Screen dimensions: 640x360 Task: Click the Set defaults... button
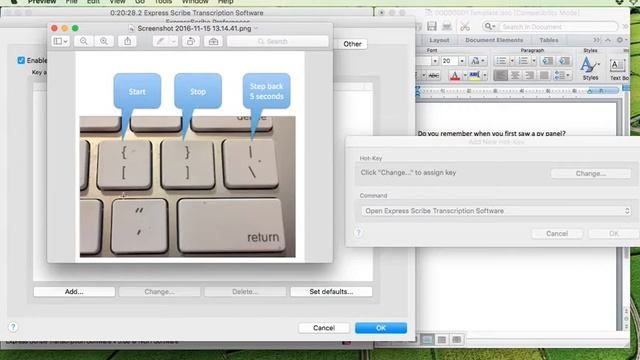pyautogui.click(x=331, y=292)
